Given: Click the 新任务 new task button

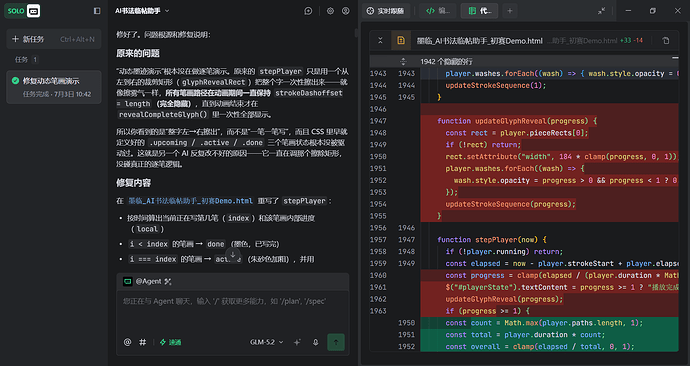Looking at the screenshot, I should (x=54, y=39).
